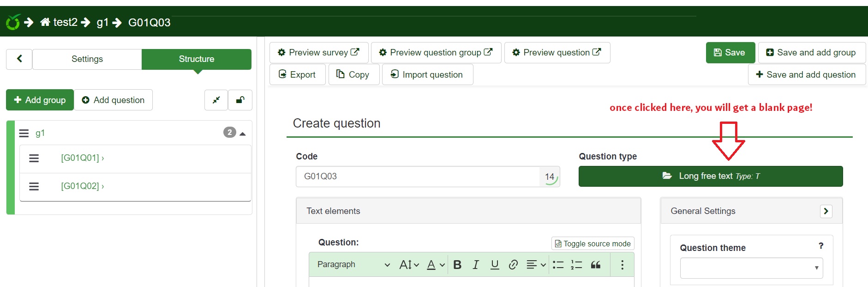
Task: Open the Long free text question type selector
Action: click(x=710, y=176)
